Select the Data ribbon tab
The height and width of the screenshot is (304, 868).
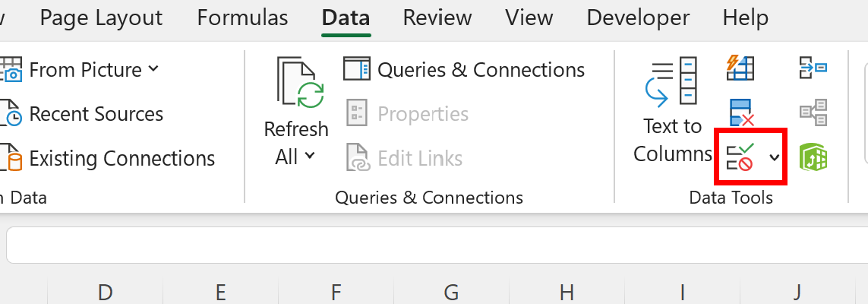tap(346, 18)
